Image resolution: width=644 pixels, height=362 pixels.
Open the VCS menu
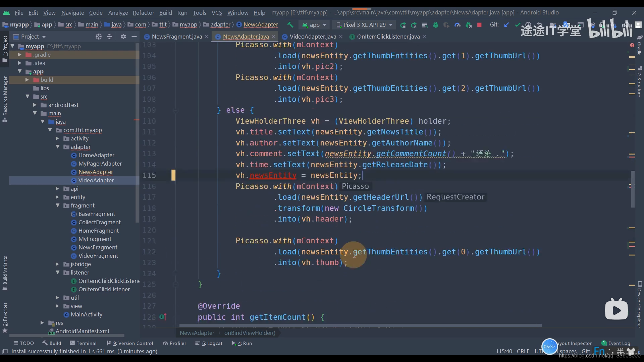pos(217,13)
